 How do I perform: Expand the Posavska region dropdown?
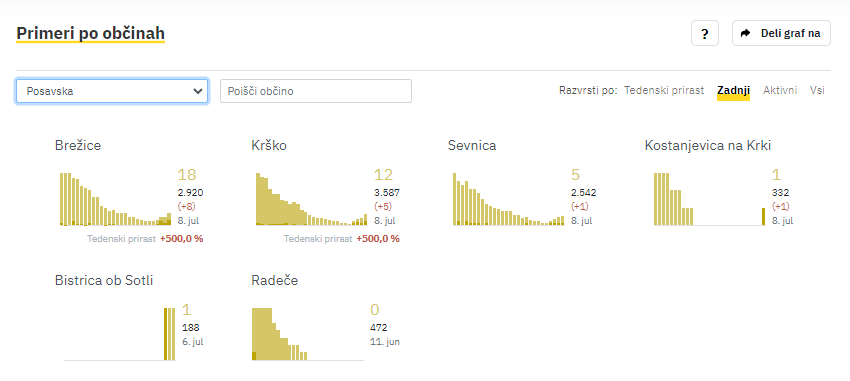112,91
